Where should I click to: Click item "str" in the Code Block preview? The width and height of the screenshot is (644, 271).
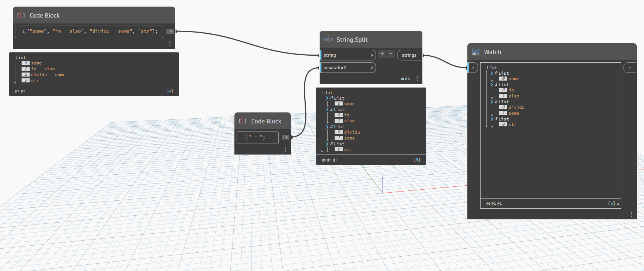35,81
